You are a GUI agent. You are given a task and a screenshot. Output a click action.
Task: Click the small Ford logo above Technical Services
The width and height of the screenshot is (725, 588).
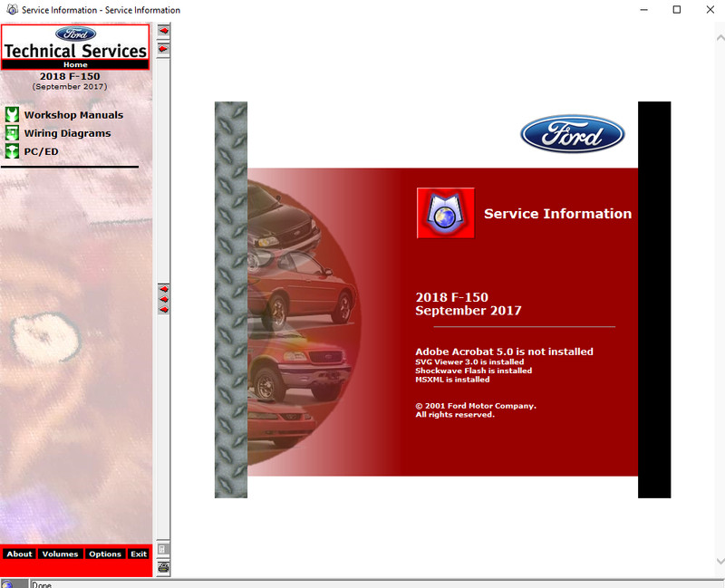click(x=75, y=34)
